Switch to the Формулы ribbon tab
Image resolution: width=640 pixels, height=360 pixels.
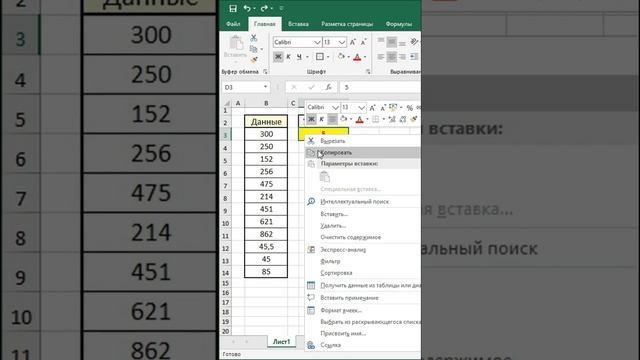point(398,24)
